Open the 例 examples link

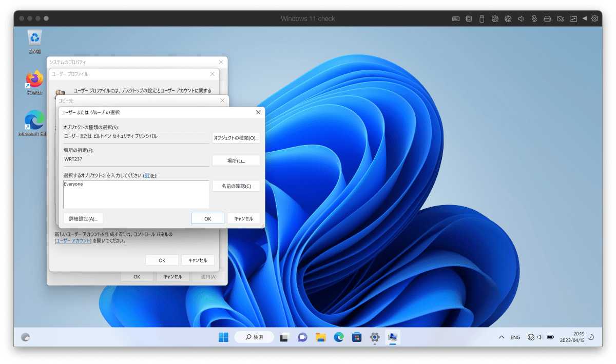coord(147,175)
